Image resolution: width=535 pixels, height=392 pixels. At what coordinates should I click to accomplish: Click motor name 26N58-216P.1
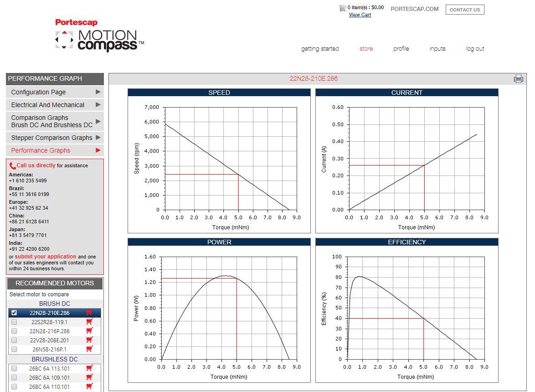[50, 349]
